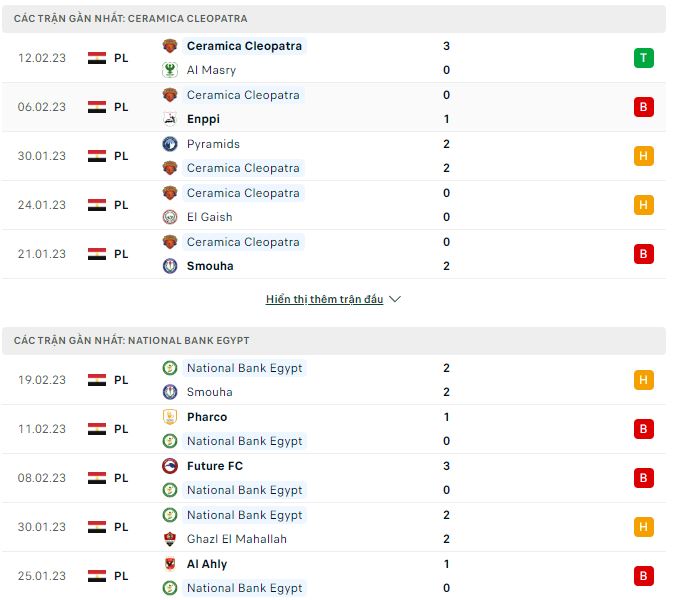Viewport: 673px width, 600px height.
Task: Click the National Bank Egypt recent matches header
Action: [x=131, y=341]
